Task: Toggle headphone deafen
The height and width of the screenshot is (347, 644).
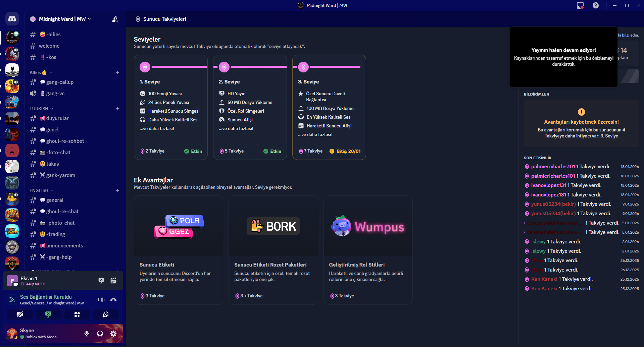Action: (x=100, y=334)
